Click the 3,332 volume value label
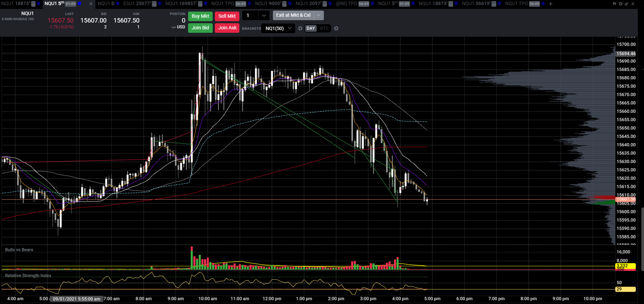 (x=625, y=266)
